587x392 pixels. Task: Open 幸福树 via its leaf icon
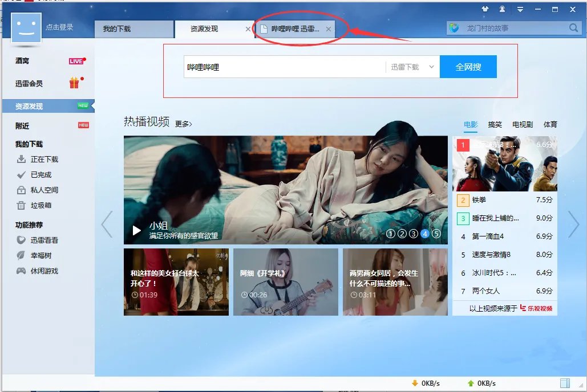[22, 255]
